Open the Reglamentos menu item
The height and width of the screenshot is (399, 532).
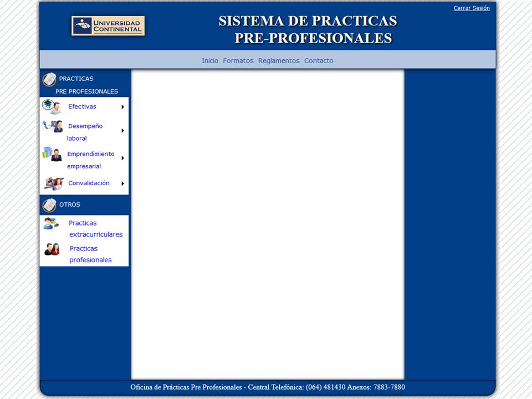[x=279, y=61]
